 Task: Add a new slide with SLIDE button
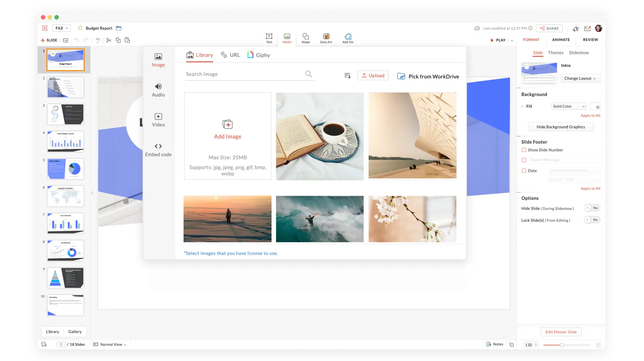click(x=49, y=40)
